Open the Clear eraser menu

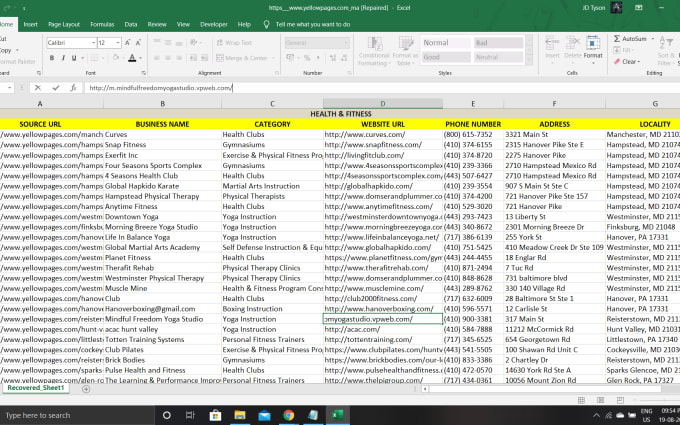point(626,62)
